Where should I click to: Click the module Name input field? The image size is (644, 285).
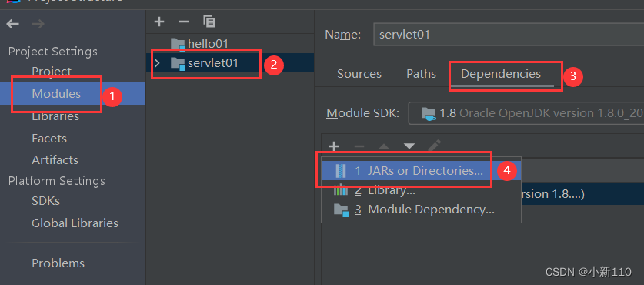509,34
